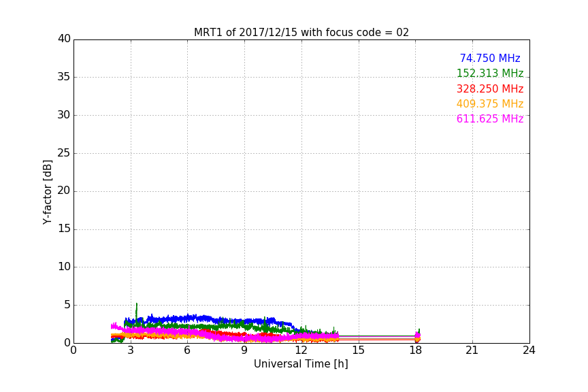This screenshot has width=588, height=392.
Task: Click the y-axis tick label '25'
Action: coord(64,153)
